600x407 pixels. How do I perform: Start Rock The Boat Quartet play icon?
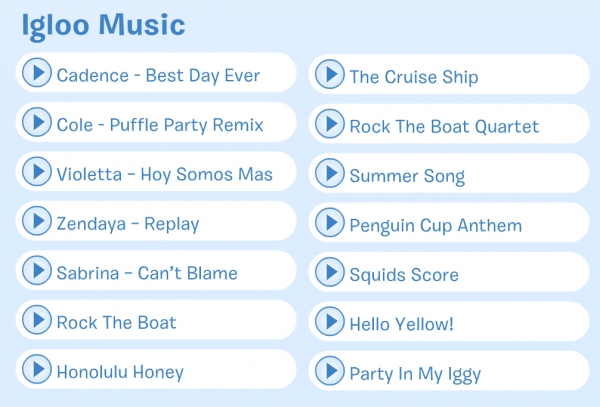click(x=330, y=125)
